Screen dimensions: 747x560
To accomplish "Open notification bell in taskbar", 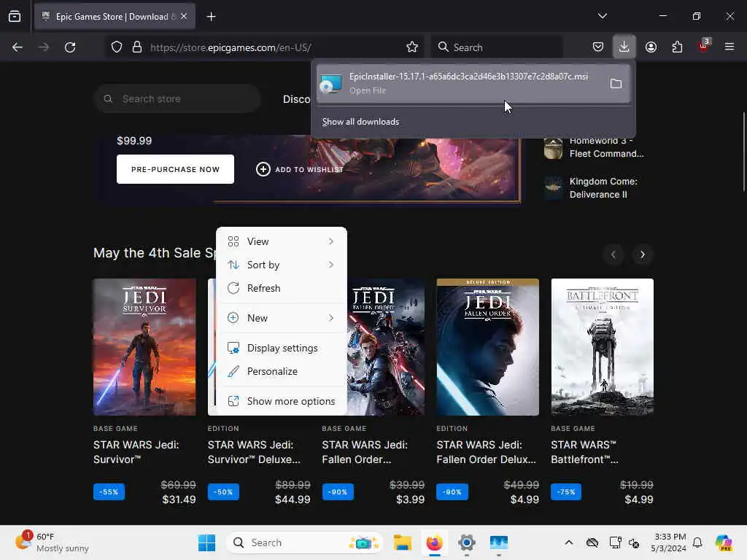I will click(697, 542).
